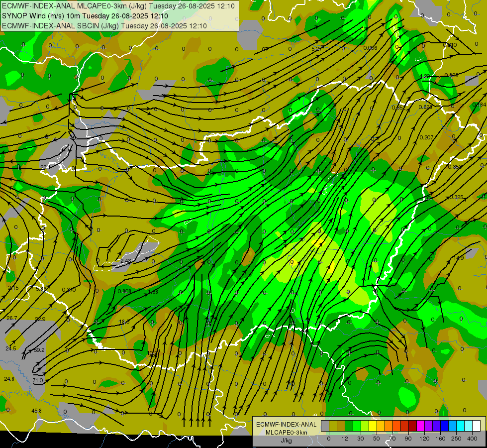Click the map value 24.5
Screen dimensions: 487x448
tap(10, 348)
